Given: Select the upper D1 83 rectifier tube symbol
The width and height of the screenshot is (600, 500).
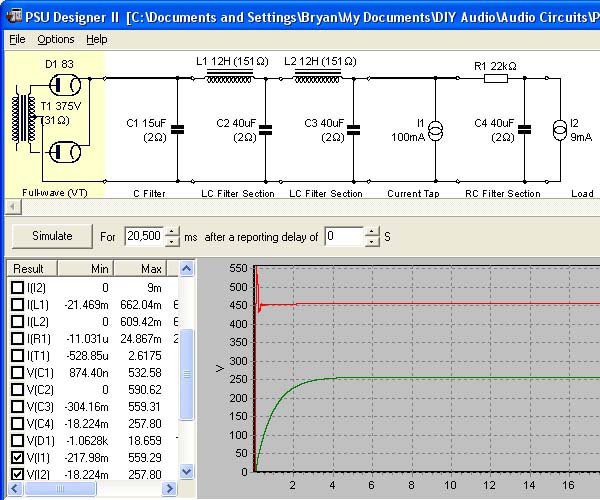Looking at the screenshot, I should pos(65,85).
